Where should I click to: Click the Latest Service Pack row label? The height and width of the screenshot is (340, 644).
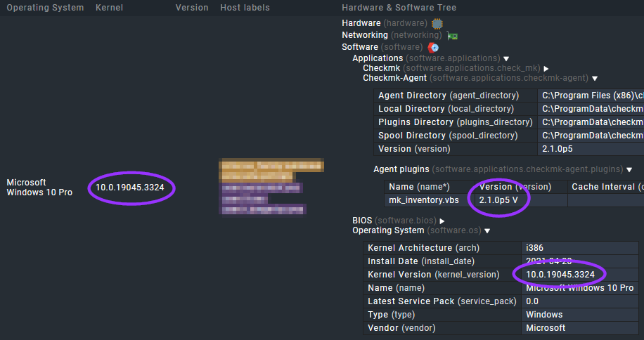click(442, 301)
